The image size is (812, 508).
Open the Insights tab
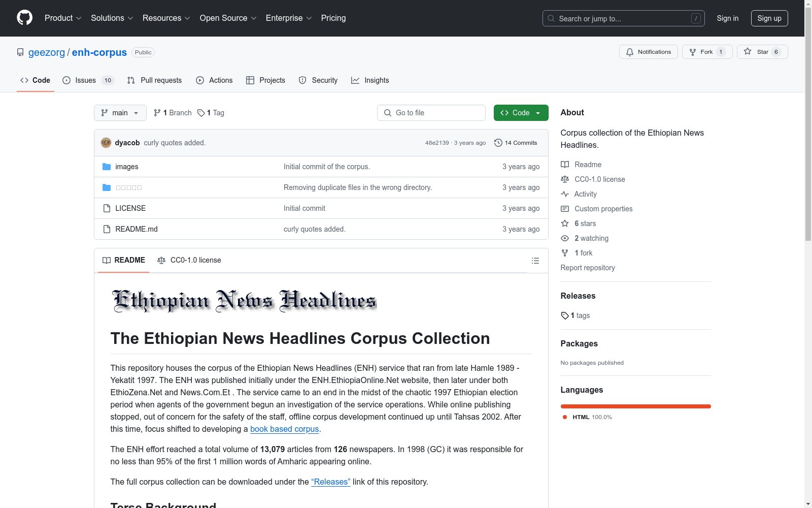tap(370, 80)
